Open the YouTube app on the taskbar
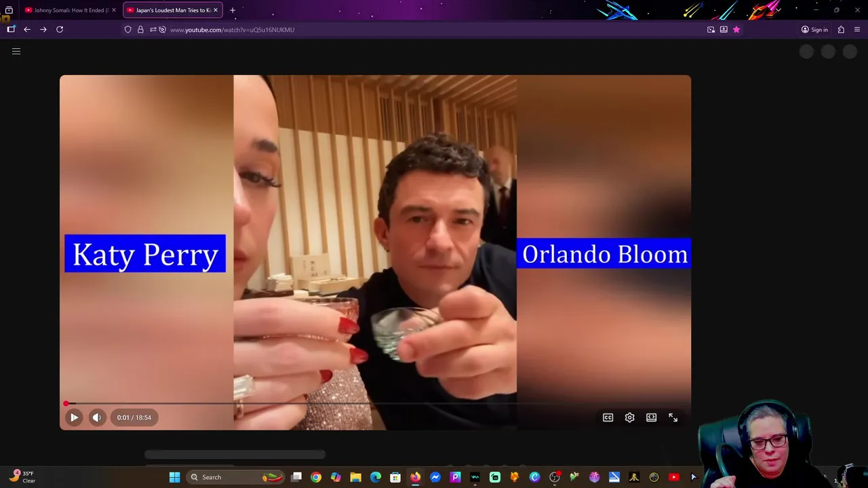 tap(673, 477)
